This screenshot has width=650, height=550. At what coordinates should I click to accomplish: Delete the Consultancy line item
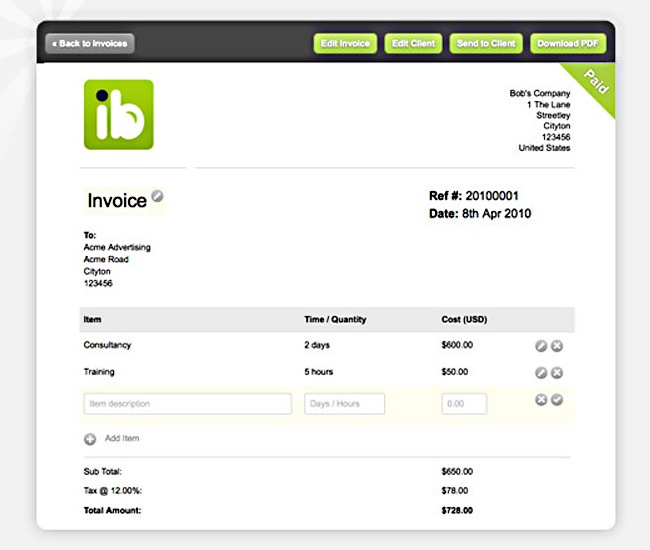point(557,346)
